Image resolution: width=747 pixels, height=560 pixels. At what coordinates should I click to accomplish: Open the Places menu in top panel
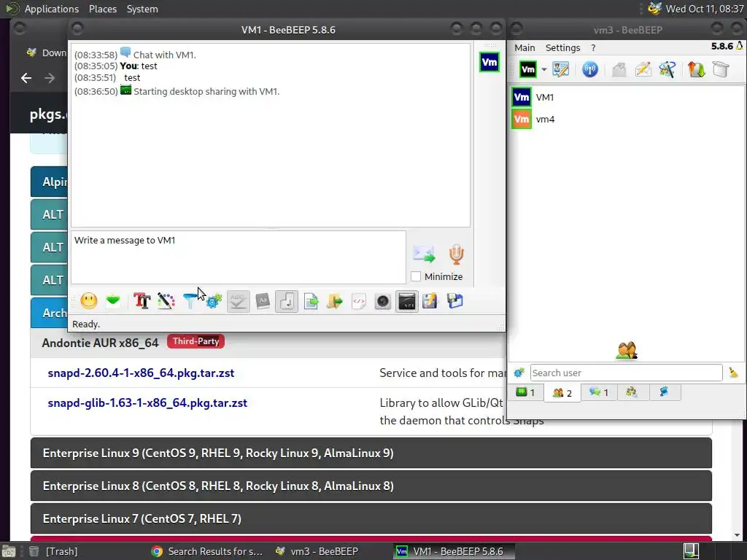click(x=103, y=9)
